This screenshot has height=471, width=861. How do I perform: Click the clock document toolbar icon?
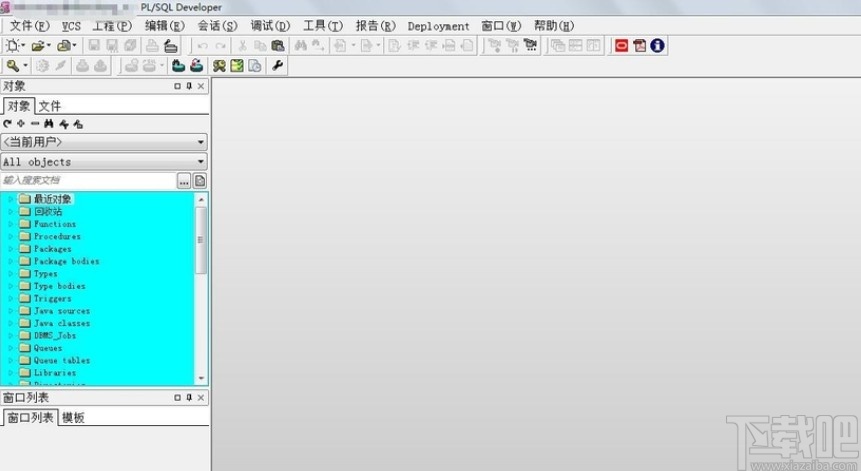click(255, 66)
